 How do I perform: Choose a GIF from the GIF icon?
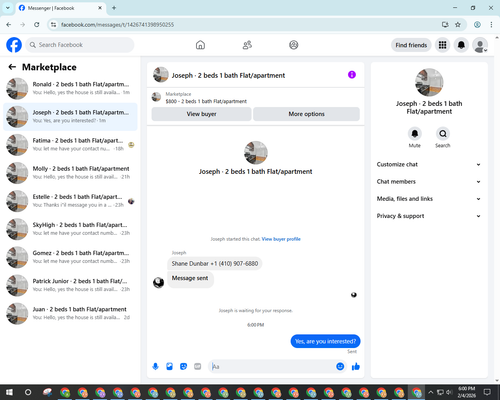198,367
